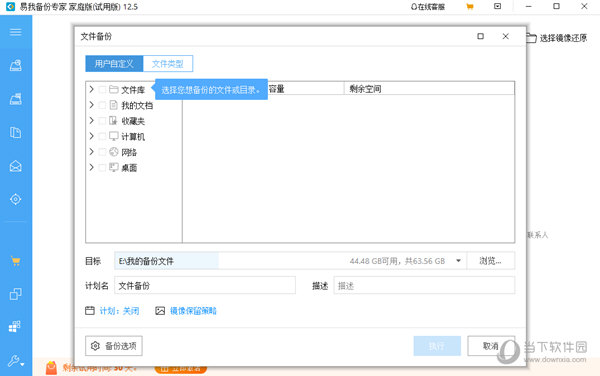Check the 桌面 checkbox
This screenshot has height=376, width=600.
102,168
